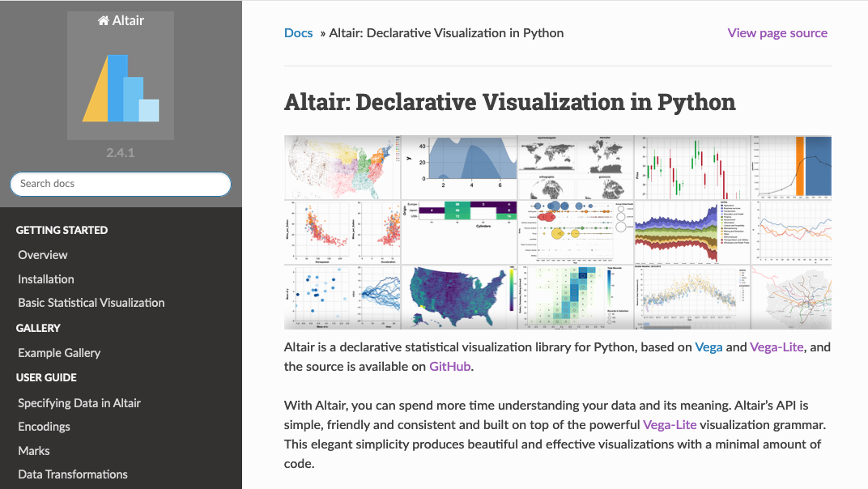This screenshot has width=868, height=489.
Task: Click the candlestick chart thumbnail
Action: coord(692,168)
